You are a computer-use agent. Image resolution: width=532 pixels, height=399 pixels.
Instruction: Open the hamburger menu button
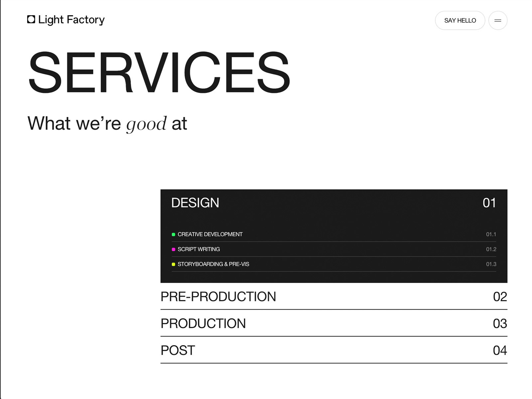pos(497,21)
